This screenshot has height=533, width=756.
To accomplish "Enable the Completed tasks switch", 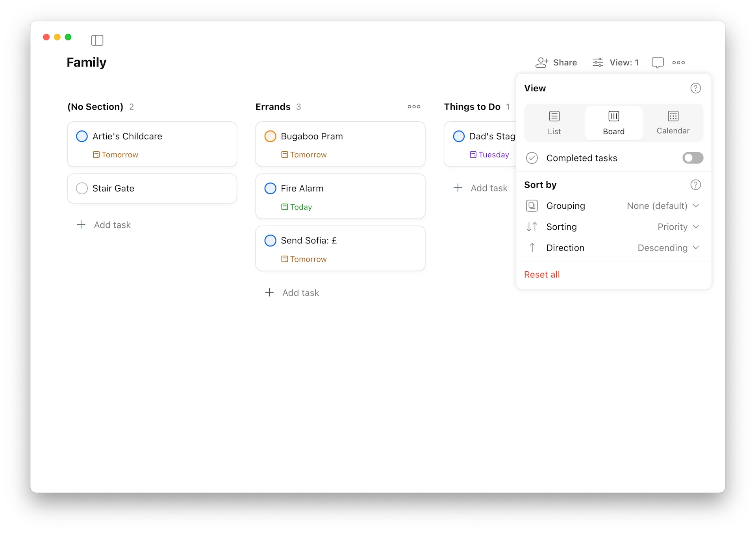I will click(x=692, y=158).
